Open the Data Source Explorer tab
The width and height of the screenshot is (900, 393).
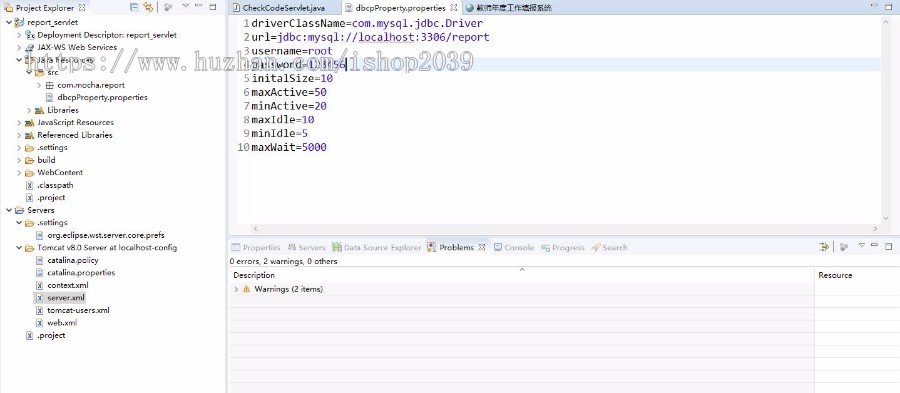pos(377,248)
